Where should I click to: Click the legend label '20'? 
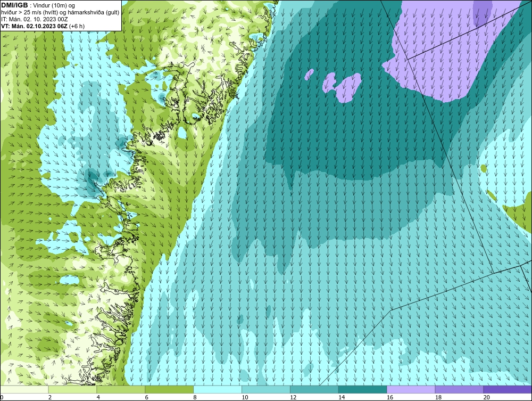tap(486, 397)
